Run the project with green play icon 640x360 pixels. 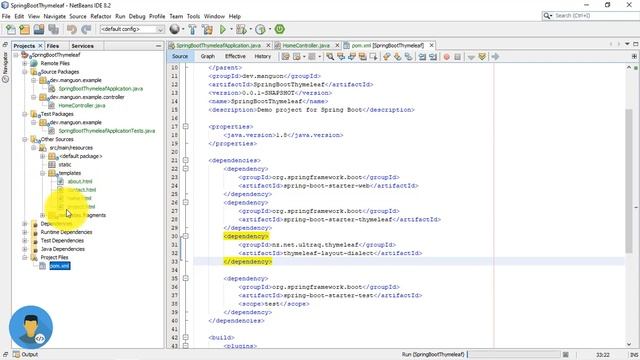[x=223, y=29]
